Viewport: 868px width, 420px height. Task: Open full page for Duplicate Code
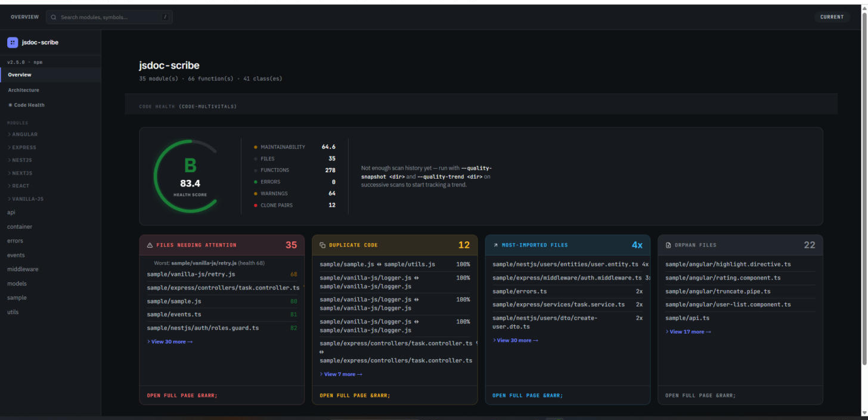(355, 396)
